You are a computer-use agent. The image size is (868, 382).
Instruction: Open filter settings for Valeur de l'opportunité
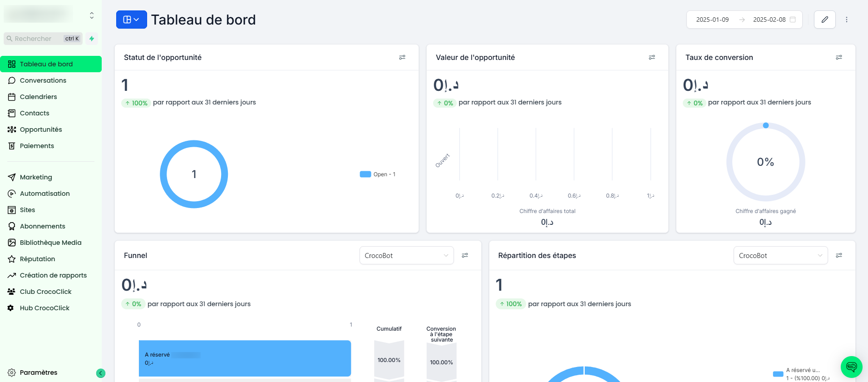(x=652, y=57)
